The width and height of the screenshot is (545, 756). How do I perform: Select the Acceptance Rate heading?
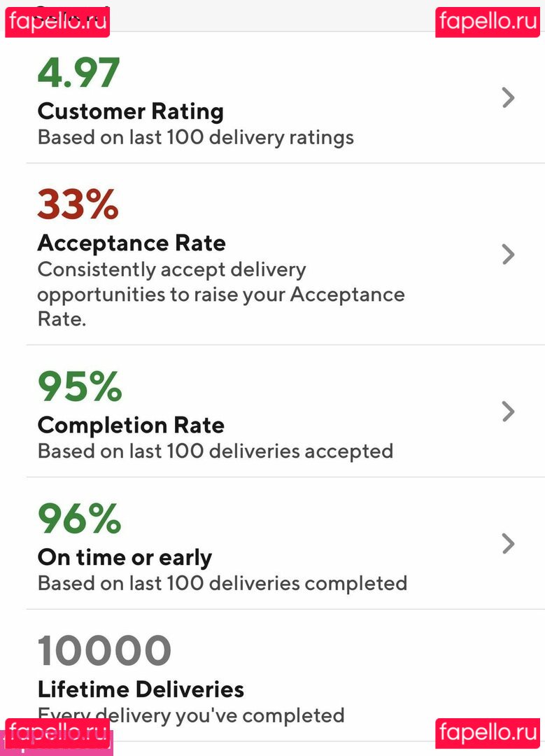point(132,243)
